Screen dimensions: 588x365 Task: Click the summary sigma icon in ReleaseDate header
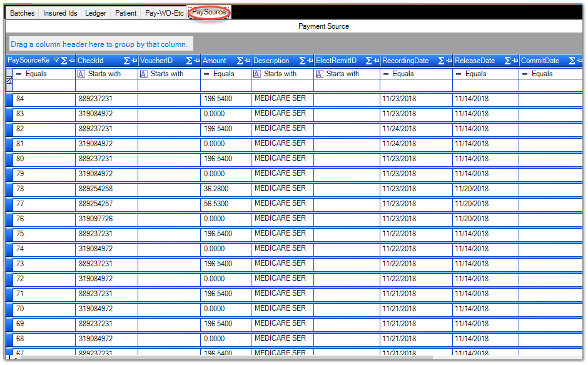[508, 61]
